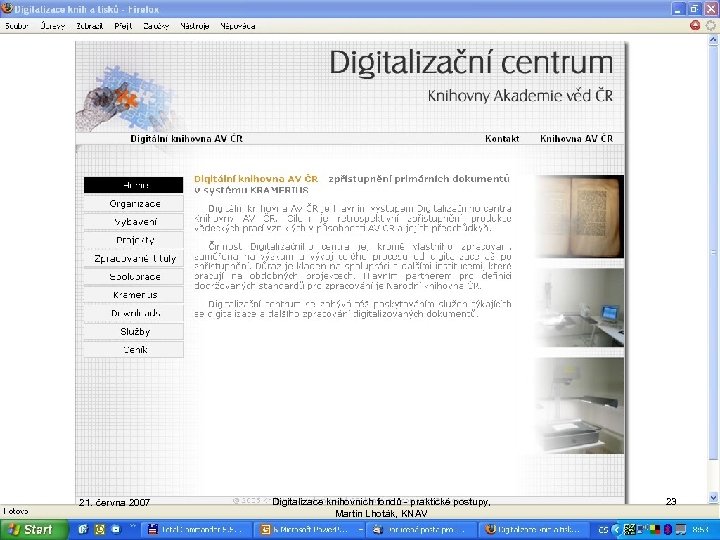The width and height of the screenshot is (720, 540).
Task: Switch to Total Commander taskbar button
Action: click(196, 530)
